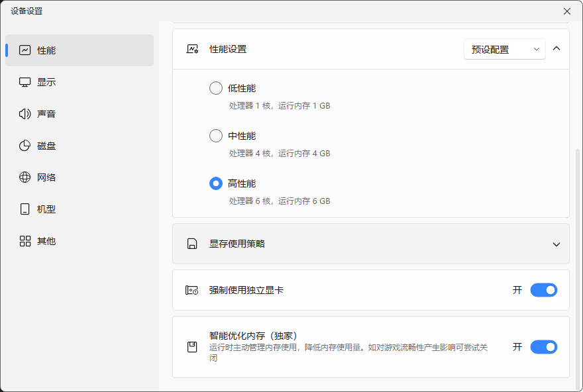Click the 显存使用策略 storage icon
The image size is (583, 392).
coord(191,244)
